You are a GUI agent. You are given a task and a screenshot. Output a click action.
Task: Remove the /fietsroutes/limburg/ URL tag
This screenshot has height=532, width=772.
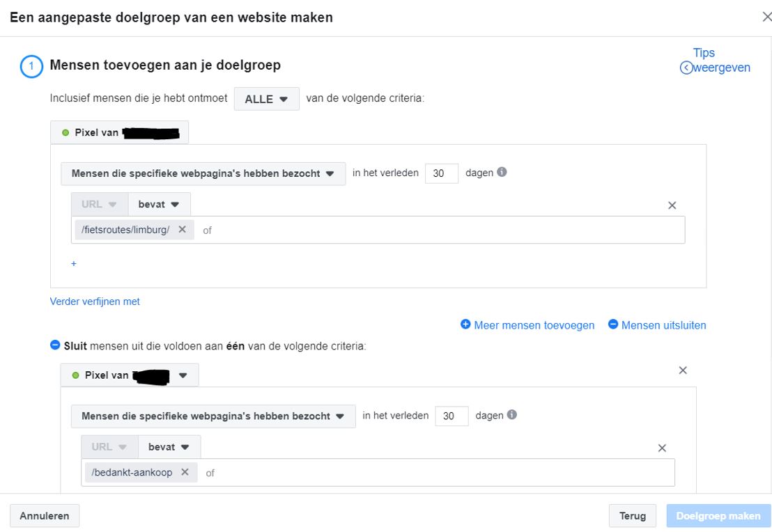click(182, 229)
